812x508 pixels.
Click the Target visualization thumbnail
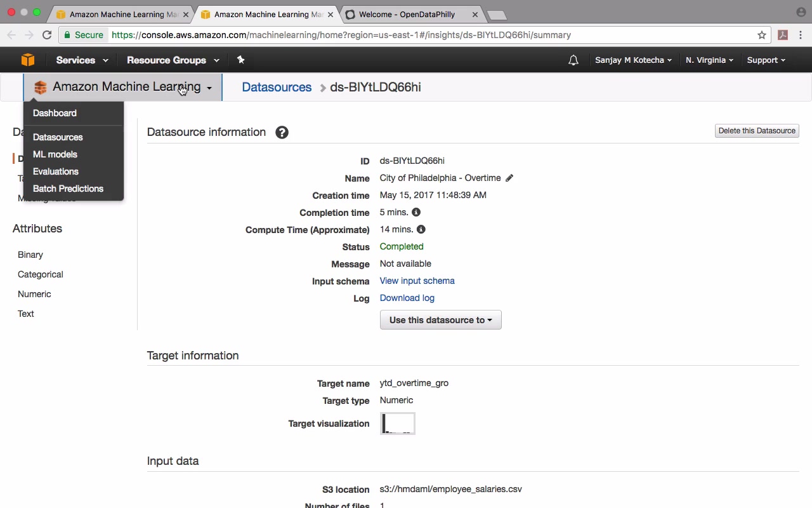click(x=398, y=424)
